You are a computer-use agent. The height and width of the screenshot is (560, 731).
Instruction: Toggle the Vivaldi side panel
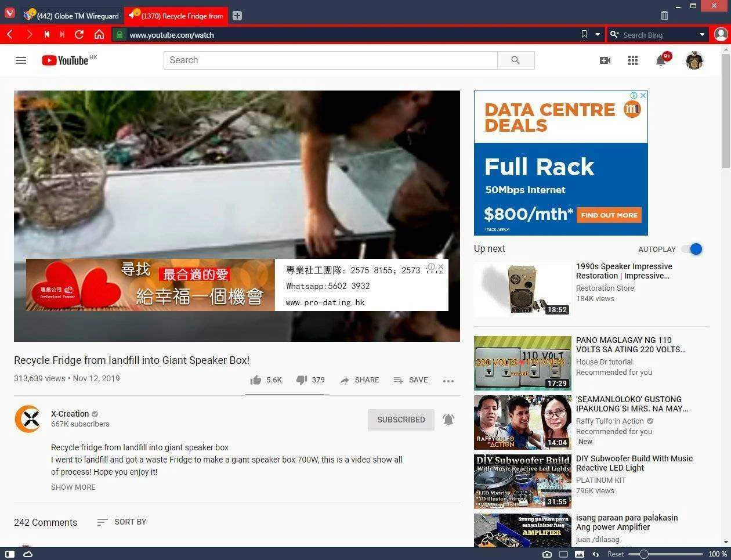(x=10, y=554)
